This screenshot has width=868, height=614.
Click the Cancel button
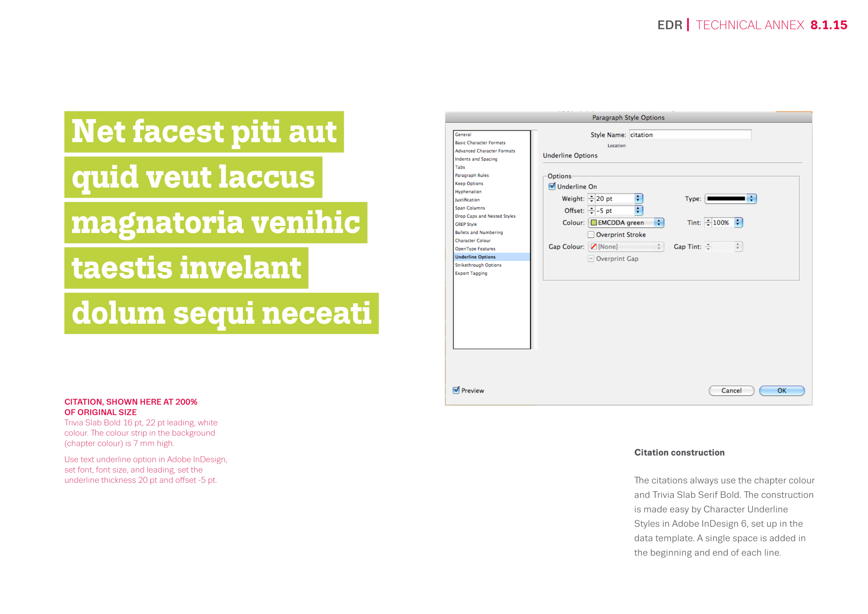pos(731,391)
